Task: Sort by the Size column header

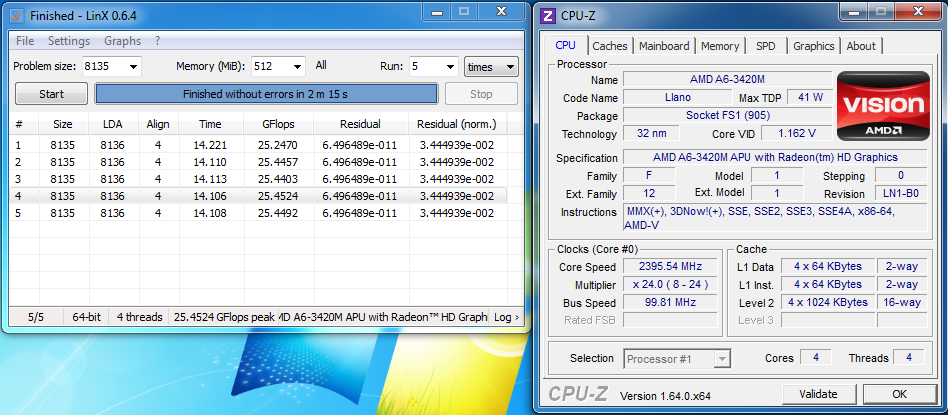Action: click(62, 124)
